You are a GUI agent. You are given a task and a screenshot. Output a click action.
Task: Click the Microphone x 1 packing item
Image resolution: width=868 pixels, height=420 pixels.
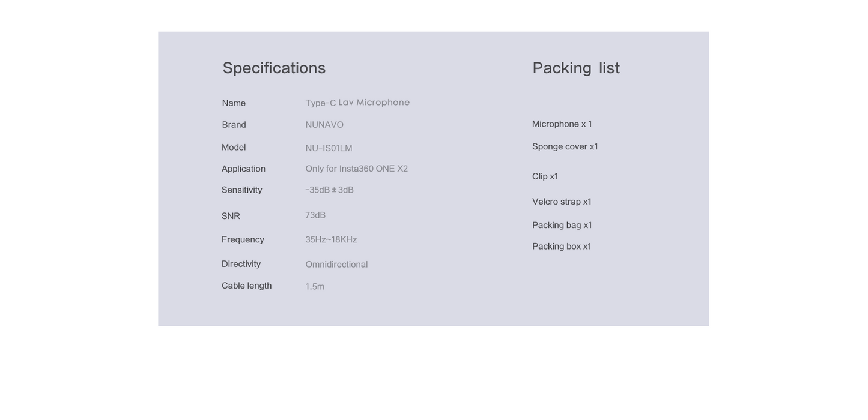(x=562, y=124)
